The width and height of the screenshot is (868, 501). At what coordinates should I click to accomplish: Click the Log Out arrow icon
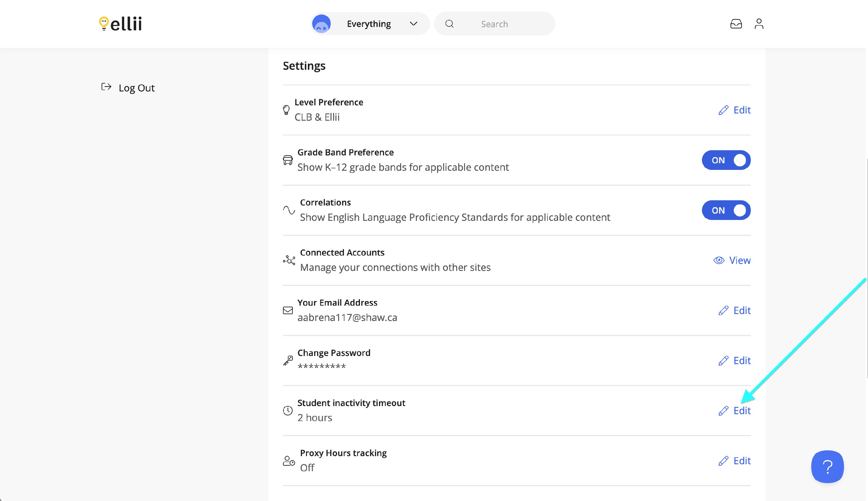(106, 87)
